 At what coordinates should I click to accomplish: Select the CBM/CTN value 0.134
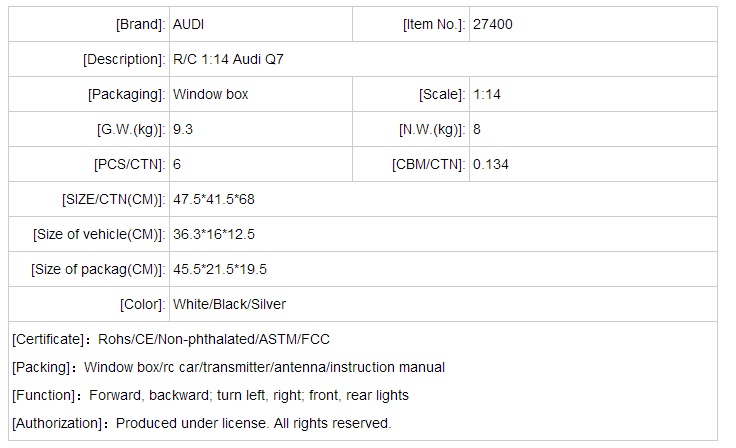[x=491, y=164]
